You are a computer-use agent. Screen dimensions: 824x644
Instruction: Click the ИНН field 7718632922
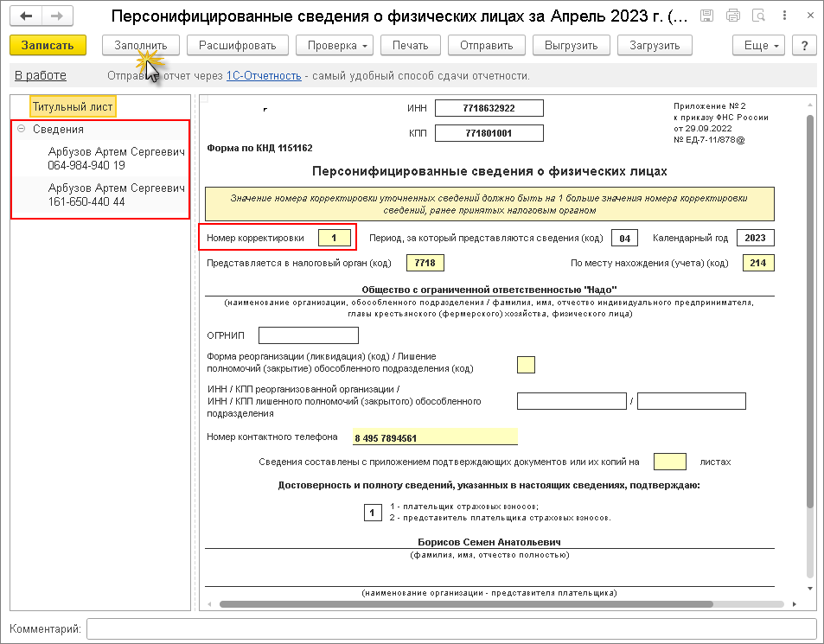[489, 108]
